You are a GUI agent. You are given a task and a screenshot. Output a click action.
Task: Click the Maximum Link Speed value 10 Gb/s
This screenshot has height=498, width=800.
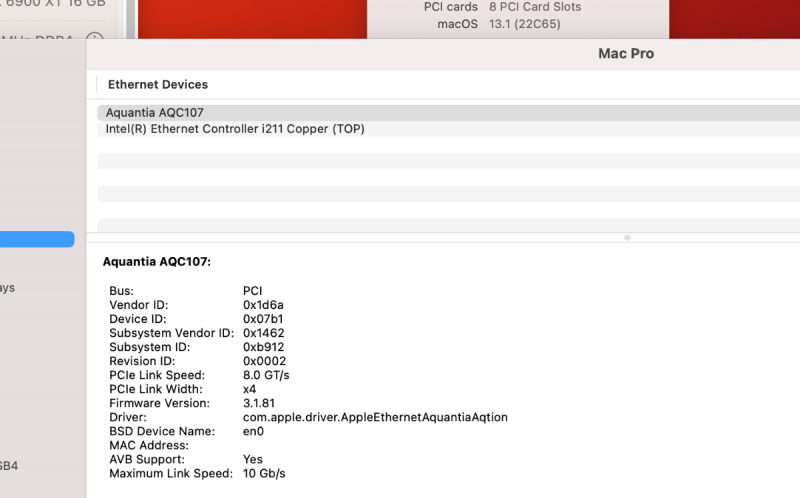[x=264, y=474]
